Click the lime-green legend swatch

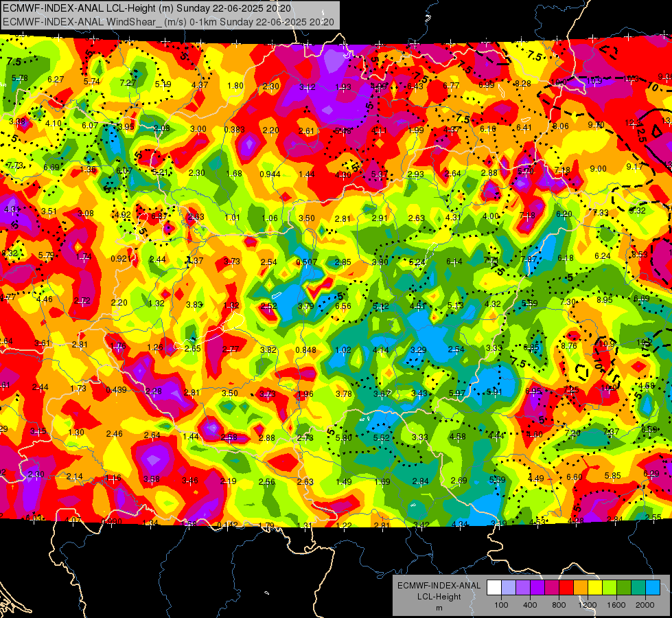click(610, 587)
